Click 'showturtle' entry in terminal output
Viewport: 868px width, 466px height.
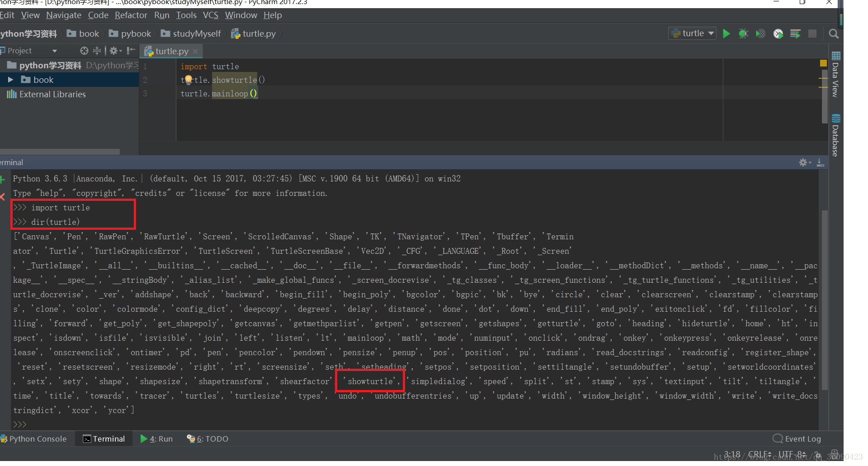point(370,381)
